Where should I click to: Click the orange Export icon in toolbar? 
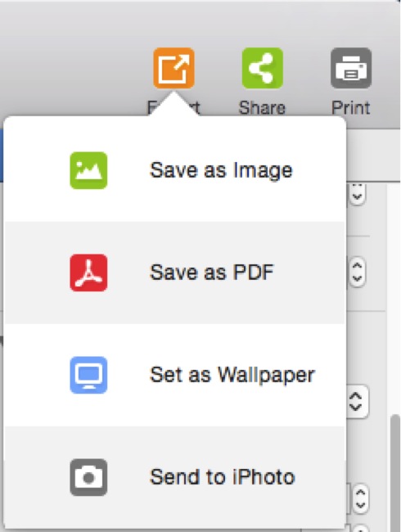pyautogui.click(x=173, y=68)
